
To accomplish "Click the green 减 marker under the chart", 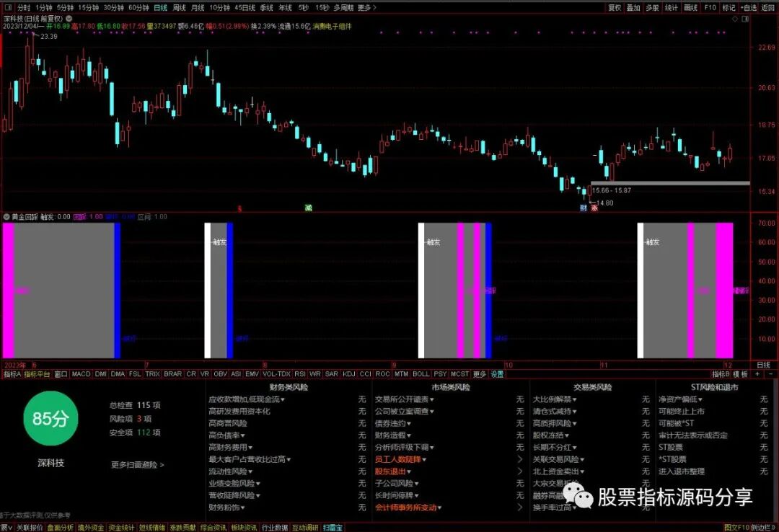I will coord(308,208).
